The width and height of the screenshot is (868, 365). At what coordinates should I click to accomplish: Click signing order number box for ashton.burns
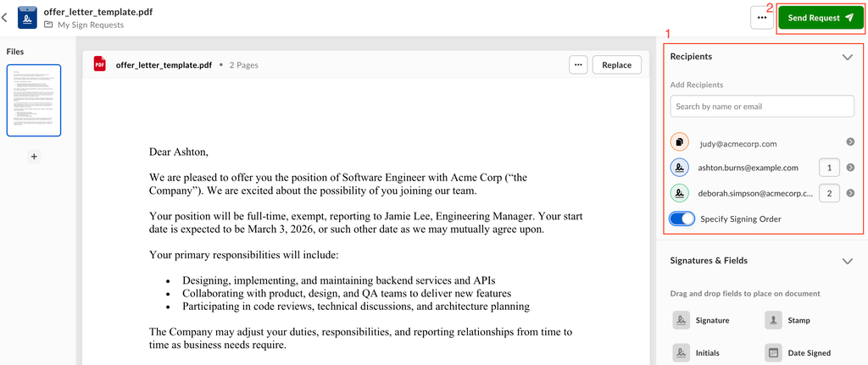click(x=829, y=168)
